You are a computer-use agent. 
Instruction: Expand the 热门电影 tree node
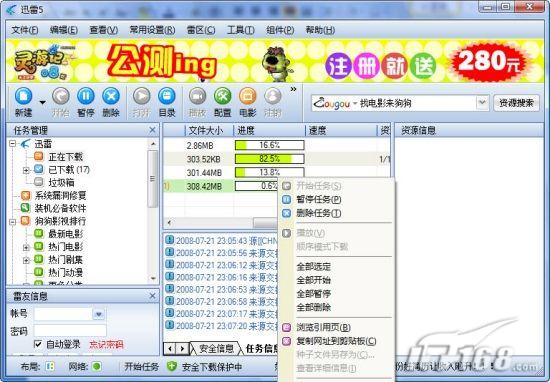(x=26, y=247)
